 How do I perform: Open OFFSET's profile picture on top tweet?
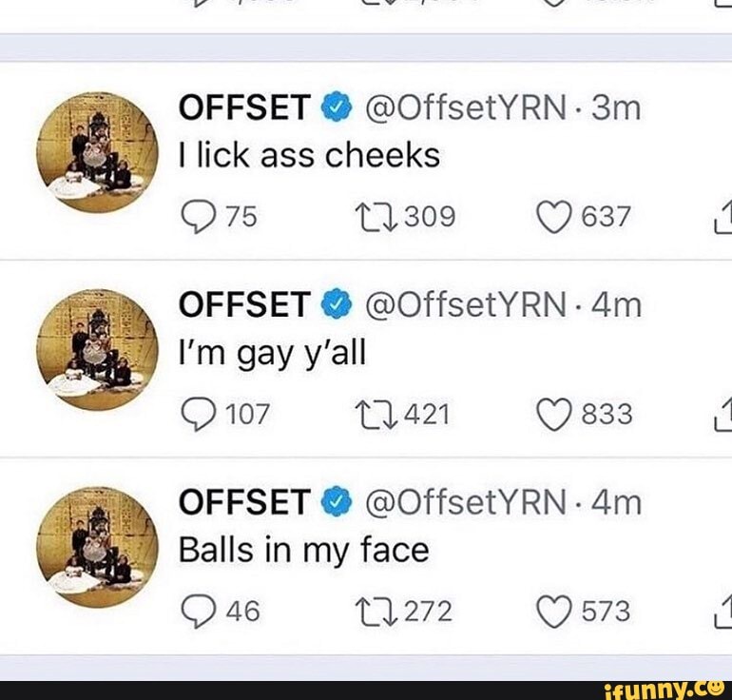[98, 152]
